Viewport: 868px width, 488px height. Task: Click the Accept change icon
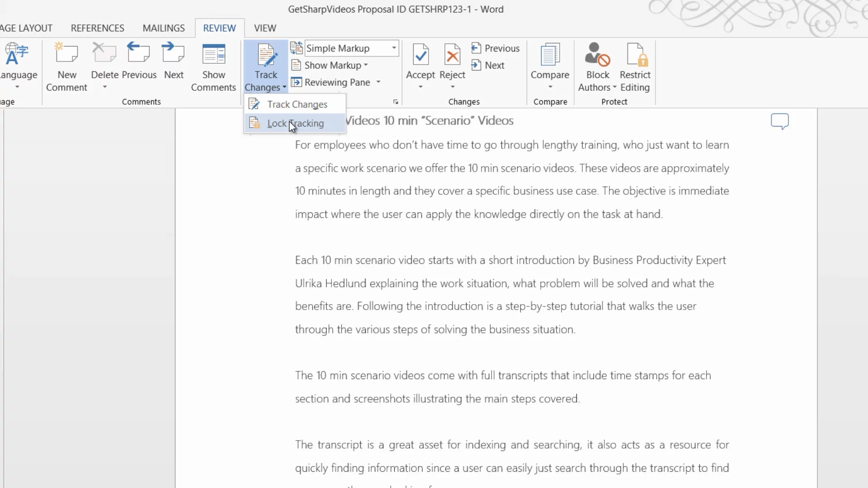click(x=420, y=55)
